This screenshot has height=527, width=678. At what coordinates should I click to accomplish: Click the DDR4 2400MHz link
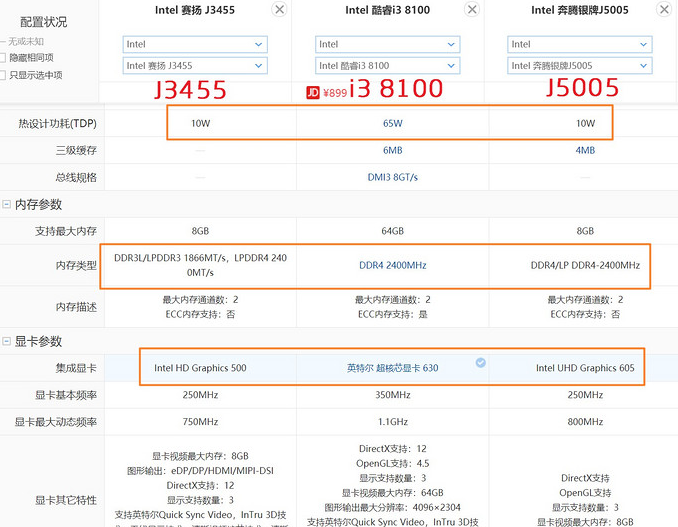pyautogui.click(x=393, y=265)
